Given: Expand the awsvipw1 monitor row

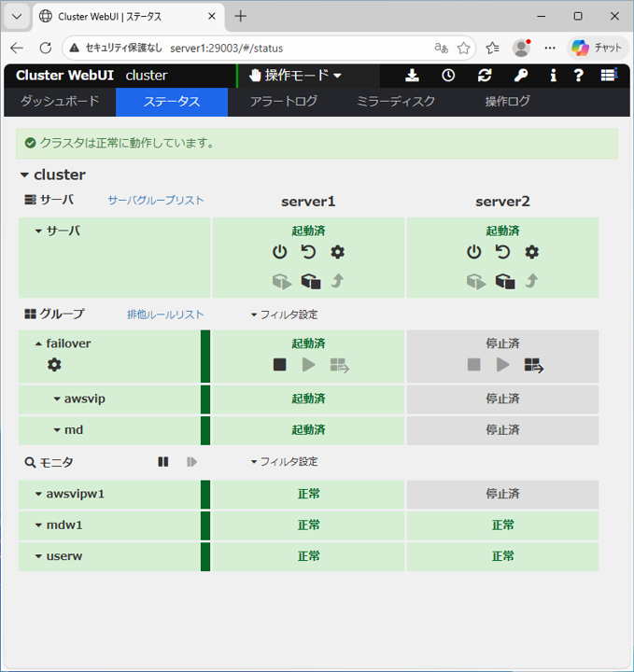Looking at the screenshot, I should pos(39,495).
